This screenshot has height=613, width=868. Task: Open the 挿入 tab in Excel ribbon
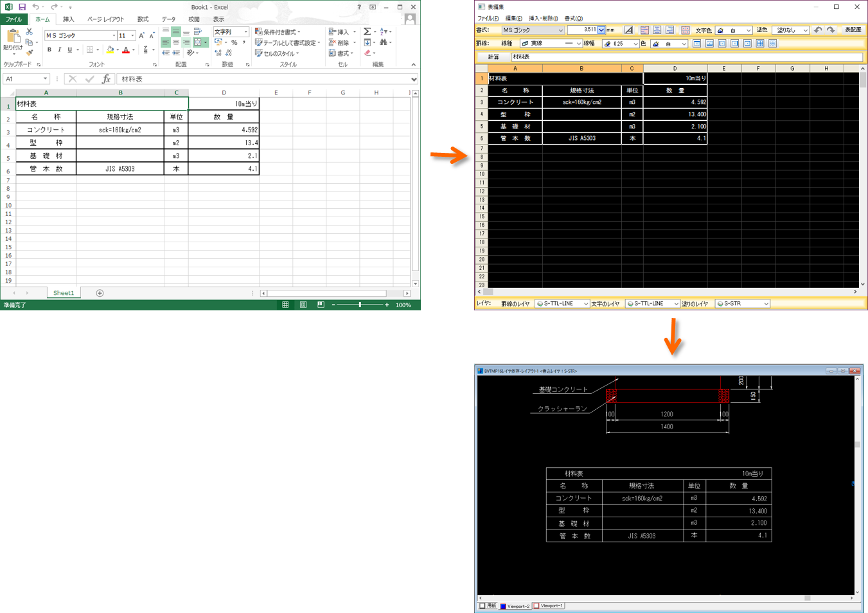click(x=68, y=19)
